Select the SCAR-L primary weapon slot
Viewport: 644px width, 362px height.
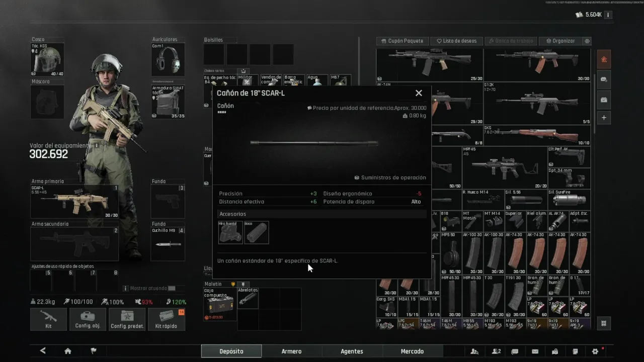(74, 201)
